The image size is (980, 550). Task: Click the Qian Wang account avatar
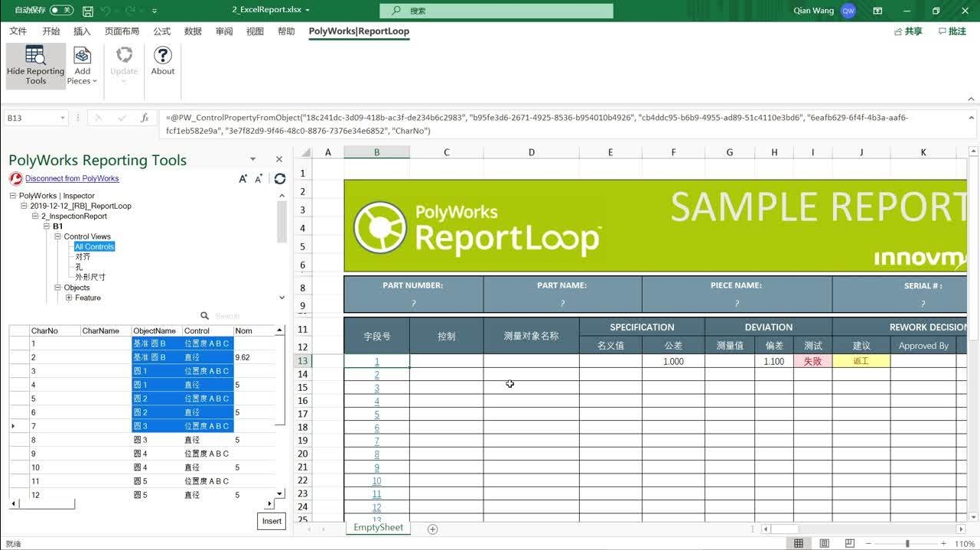tap(848, 11)
